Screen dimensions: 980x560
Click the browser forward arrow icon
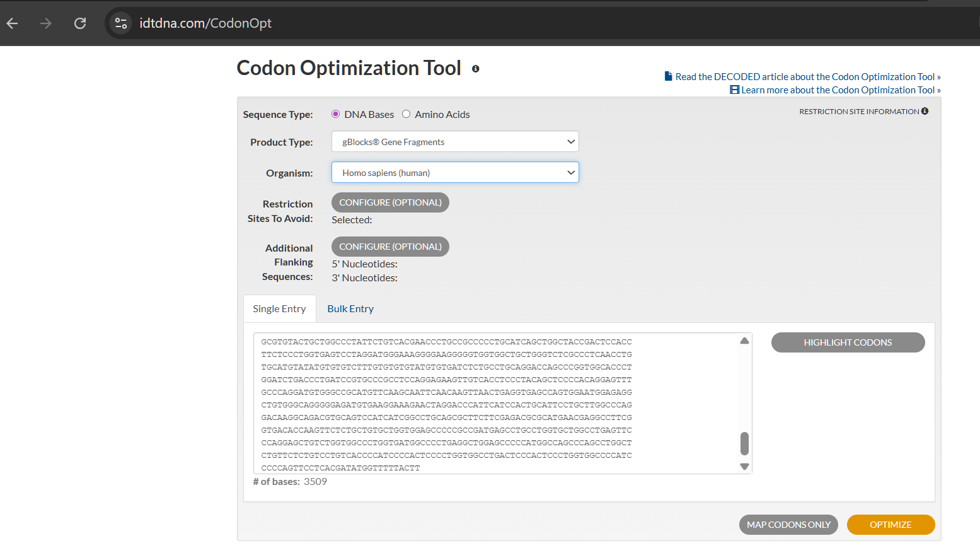(46, 23)
